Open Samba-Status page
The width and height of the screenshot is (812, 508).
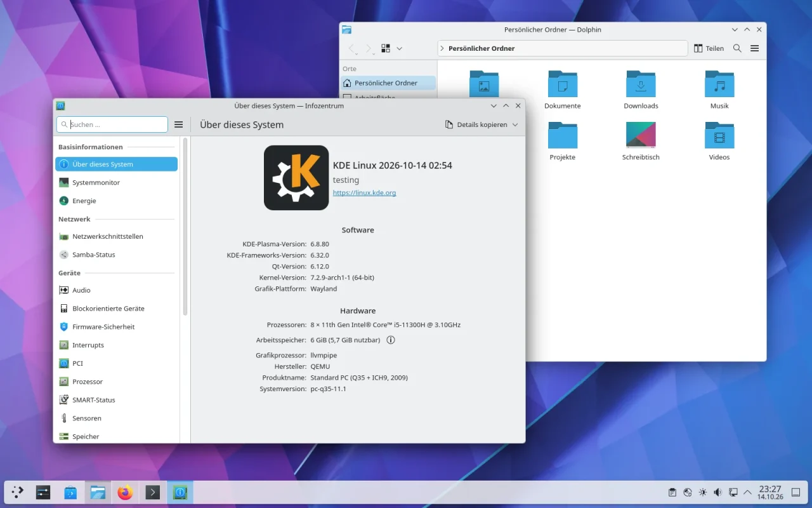(x=116, y=255)
